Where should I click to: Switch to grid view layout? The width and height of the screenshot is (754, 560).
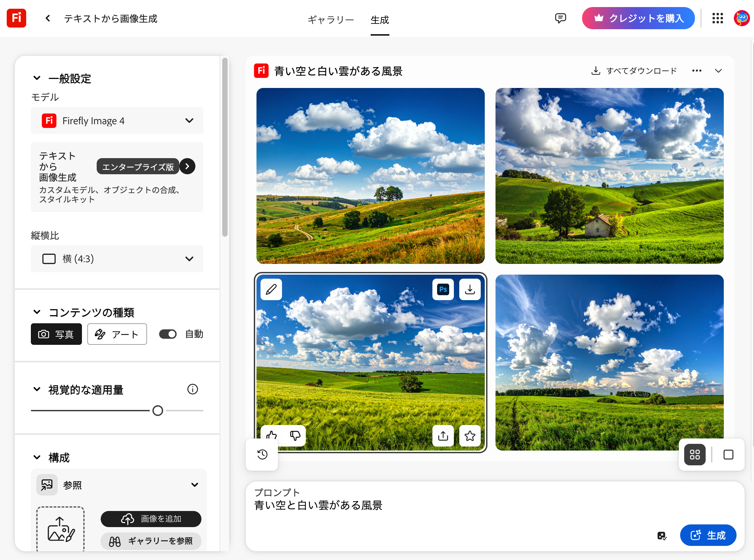click(694, 455)
